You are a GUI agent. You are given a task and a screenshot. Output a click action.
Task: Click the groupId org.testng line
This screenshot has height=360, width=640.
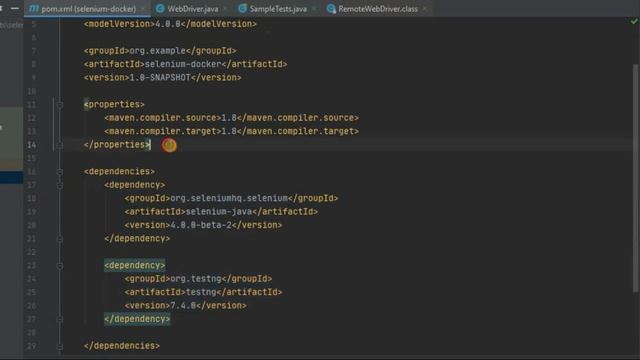(198, 279)
